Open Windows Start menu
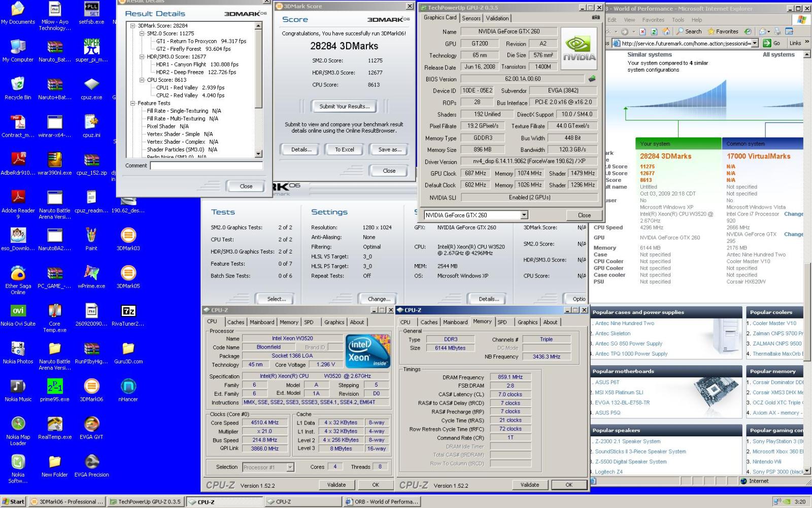This screenshot has width=812, height=508. [14, 501]
